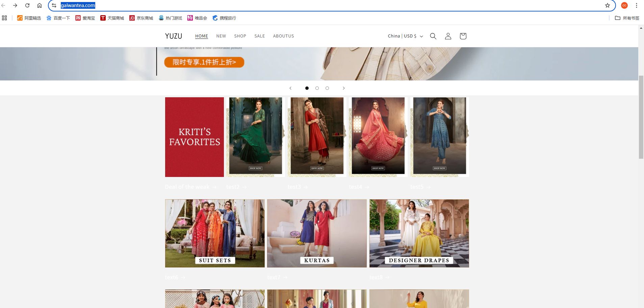Click the orange 限时专享 banner button
Screen dimensions: 644x308
204,62
